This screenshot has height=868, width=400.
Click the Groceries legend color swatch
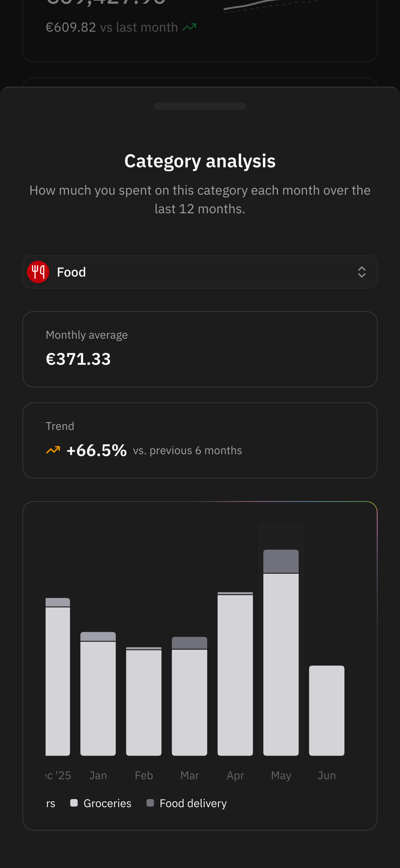[74, 803]
